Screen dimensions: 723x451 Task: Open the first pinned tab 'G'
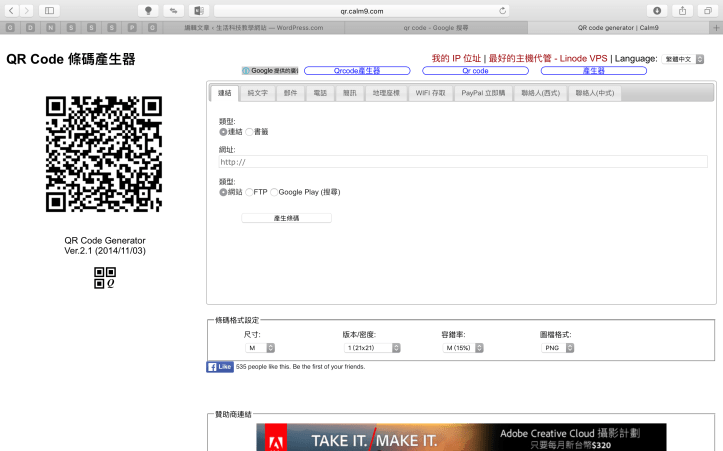pos(10,28)
